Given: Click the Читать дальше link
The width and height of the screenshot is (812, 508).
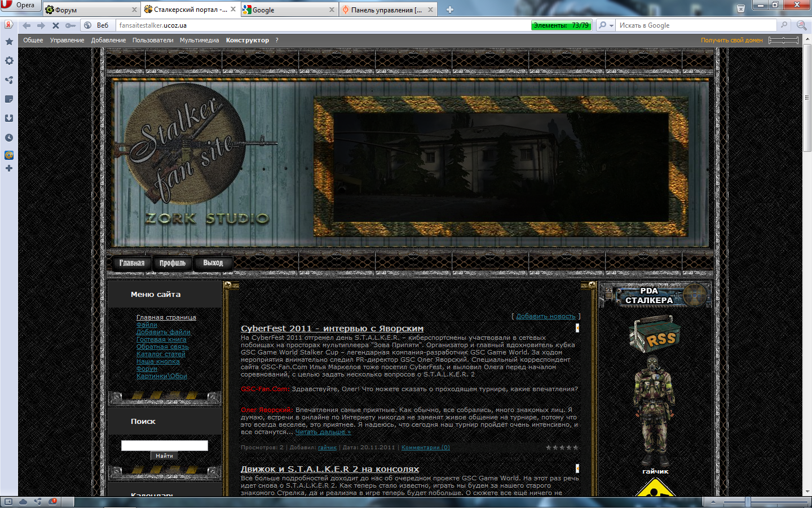Looking at the screenshot, I should 323,432.
